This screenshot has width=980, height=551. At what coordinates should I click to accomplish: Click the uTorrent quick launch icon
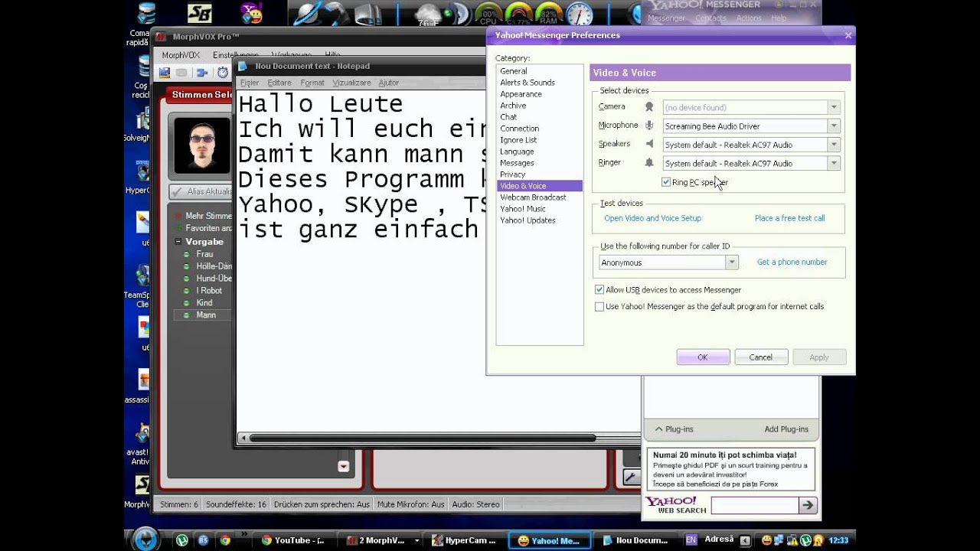[x=182, y=540]
